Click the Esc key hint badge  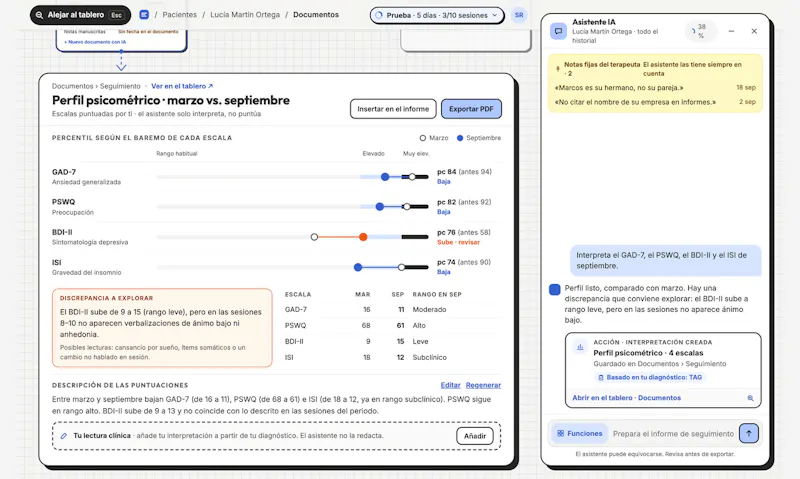click(x=117, y=15)
